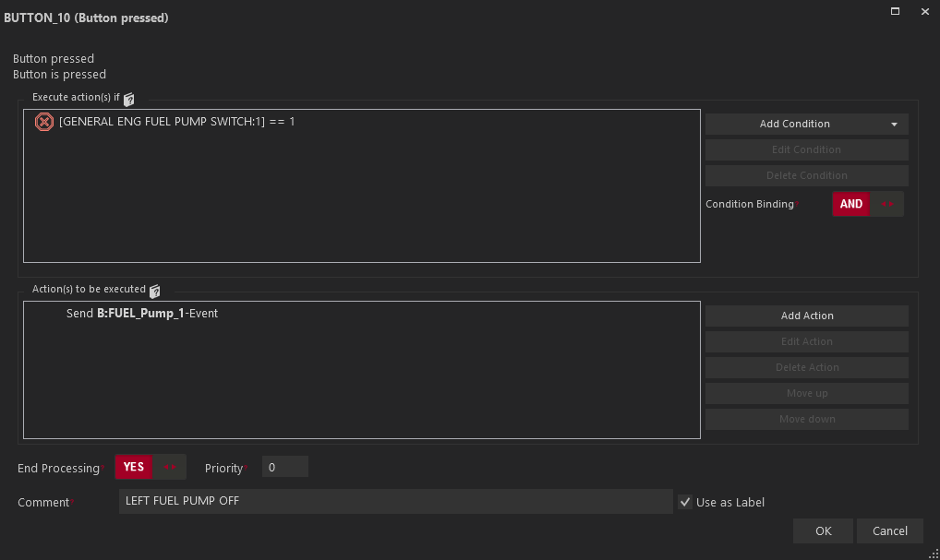Click the red X icon on the fuel pump condition
Viewport: 940px width, 560px height.
(x=43, y=122)
